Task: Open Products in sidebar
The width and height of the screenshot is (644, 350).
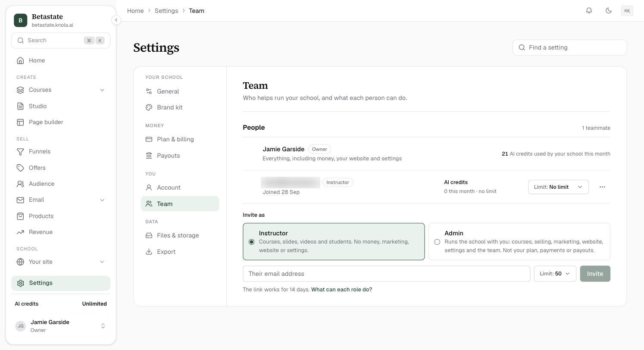Action: (x=61, y=216)
